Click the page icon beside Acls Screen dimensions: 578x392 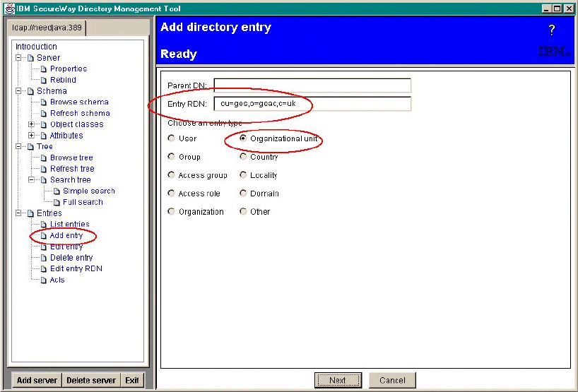tap(44, 280)
